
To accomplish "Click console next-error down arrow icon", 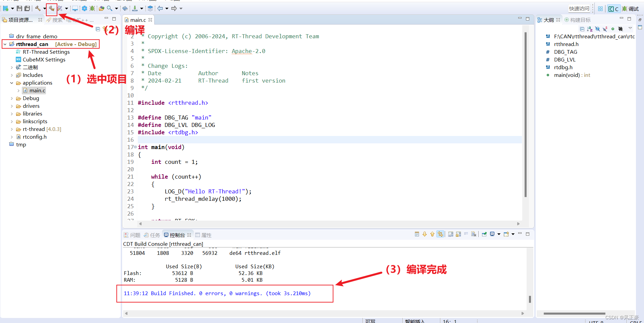I will point(425,234).
